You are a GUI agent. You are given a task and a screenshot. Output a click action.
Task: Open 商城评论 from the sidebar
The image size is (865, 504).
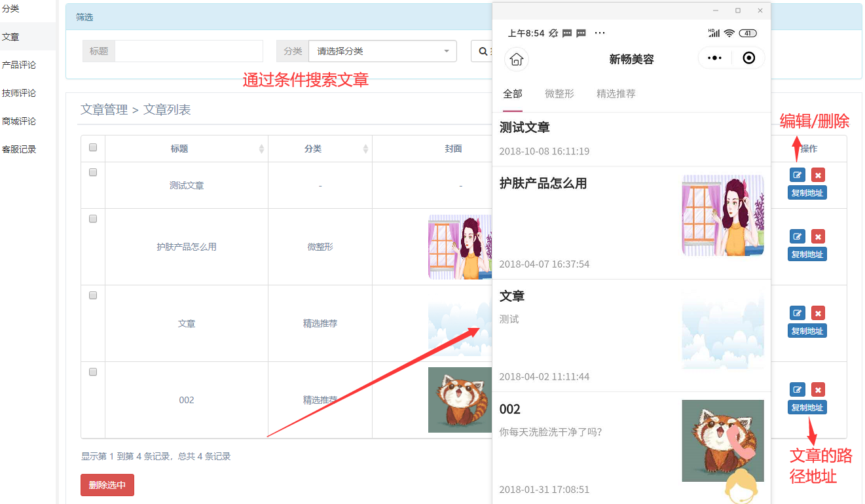pos(19,121)
